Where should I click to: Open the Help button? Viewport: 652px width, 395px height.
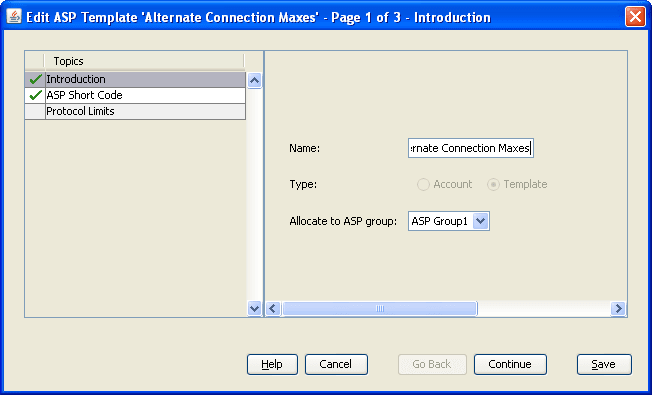click(272, 364)
